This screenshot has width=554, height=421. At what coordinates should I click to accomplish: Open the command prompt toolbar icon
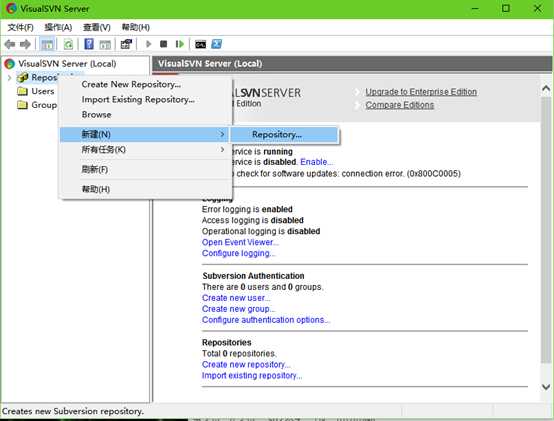coord(200,44)
